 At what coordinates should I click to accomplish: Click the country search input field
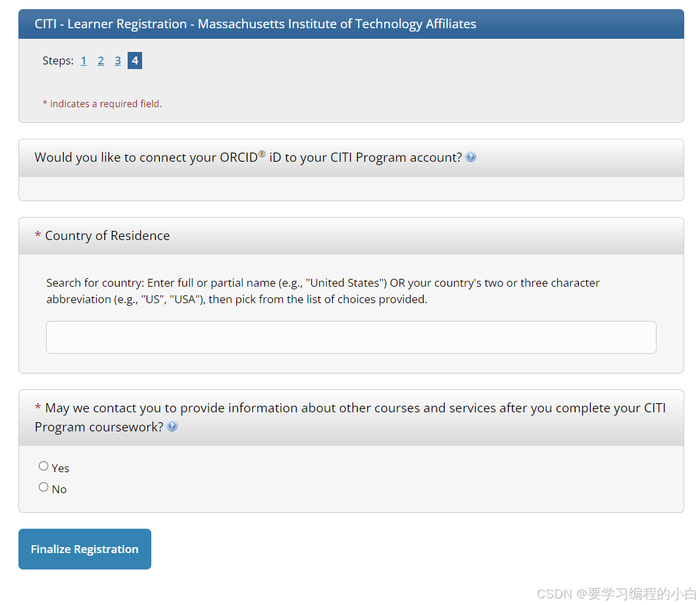pyautogui.click(x=351, y=337)
